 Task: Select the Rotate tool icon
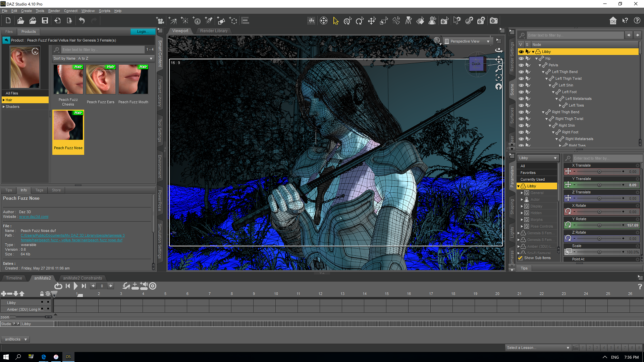coord(360,21)
